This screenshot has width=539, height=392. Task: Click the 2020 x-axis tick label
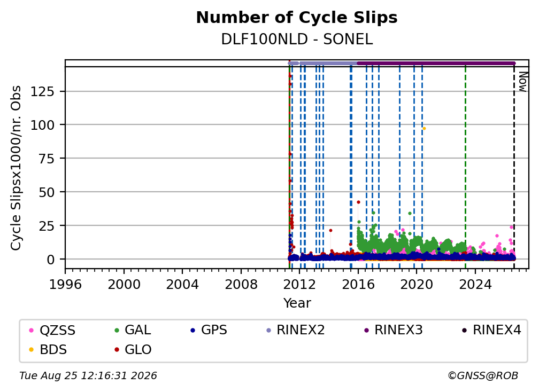(417, 284)
